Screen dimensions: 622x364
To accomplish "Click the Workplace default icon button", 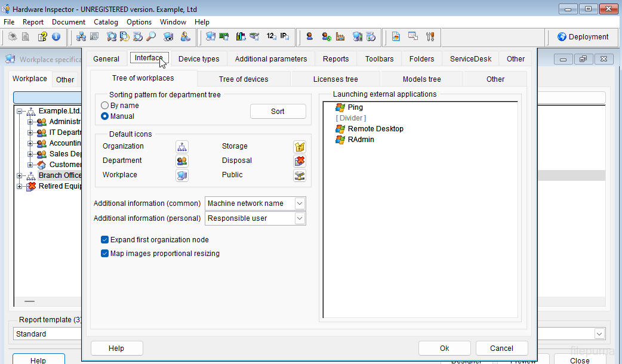I will click(x=182, y=175).
